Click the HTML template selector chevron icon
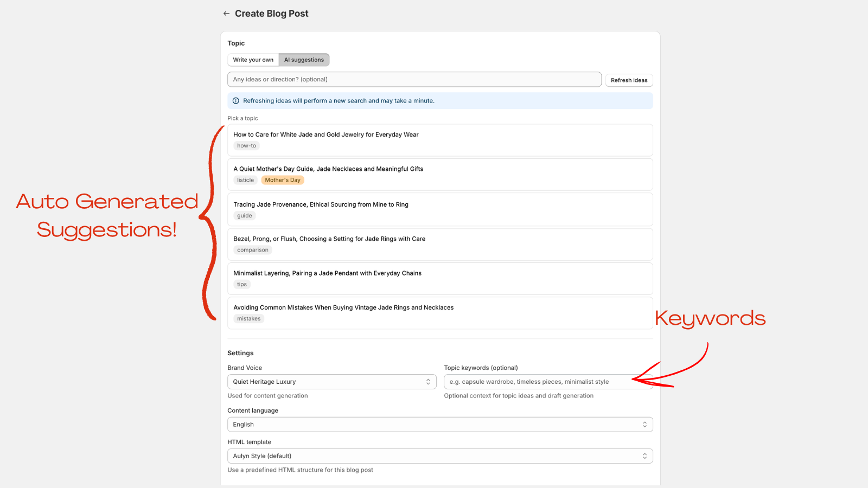The width and height of the screenshot is (868, 488). (x=644, y=455)
